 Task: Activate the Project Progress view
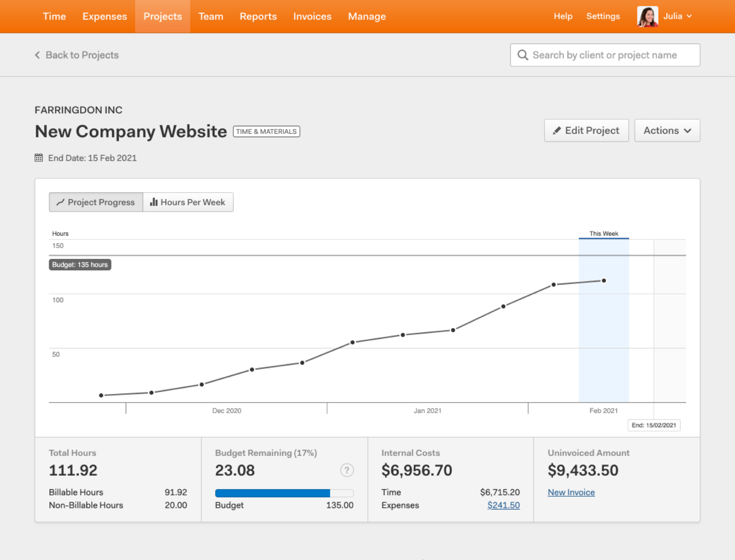pos(96,202)
